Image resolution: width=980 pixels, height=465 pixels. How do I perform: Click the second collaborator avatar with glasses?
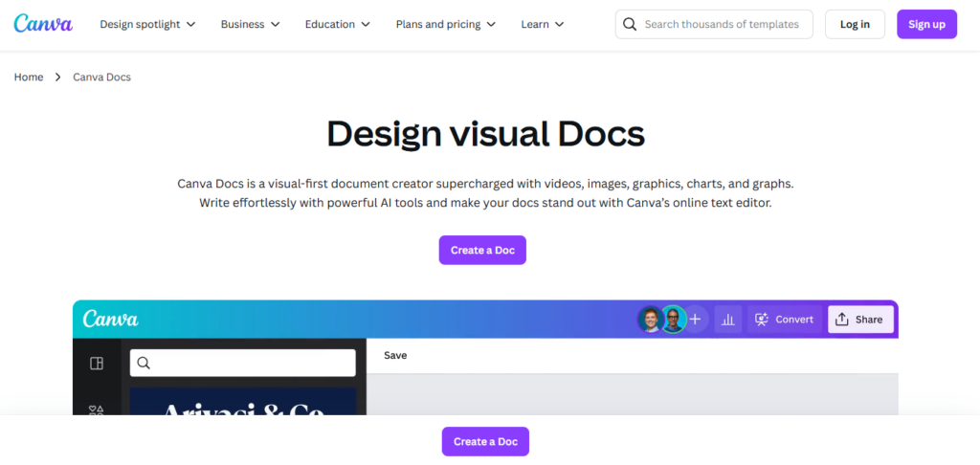[673, 320]
